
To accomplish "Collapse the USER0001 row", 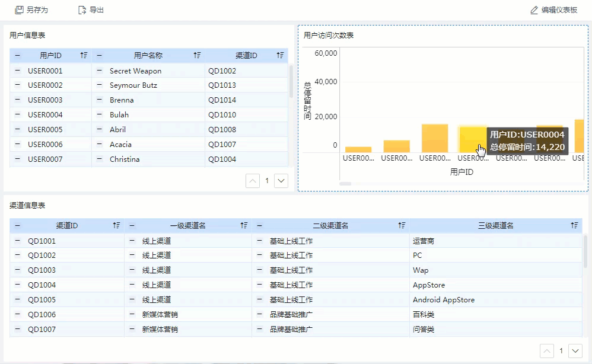I will (17, 71).
